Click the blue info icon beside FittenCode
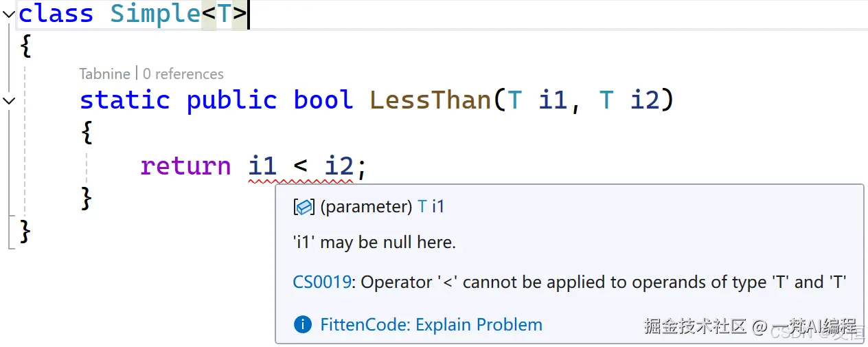The width and height of the screenshot is (868, 347). [303, 325]
